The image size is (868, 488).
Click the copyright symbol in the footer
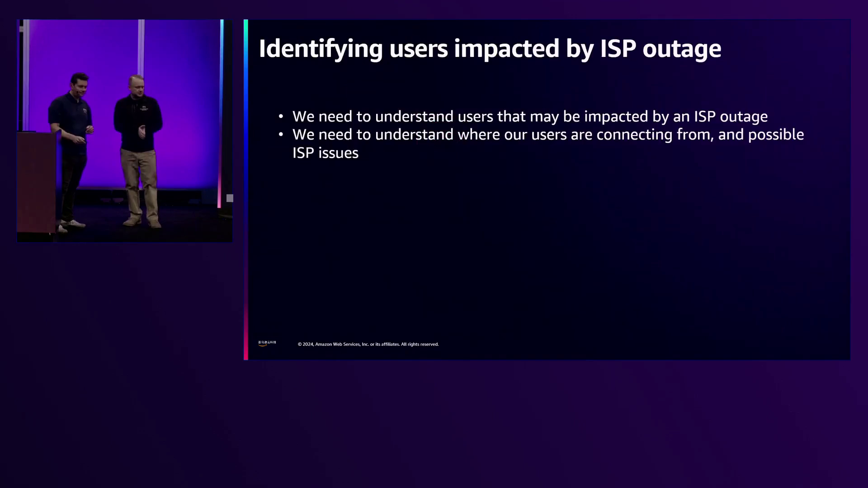coord(300,344)
